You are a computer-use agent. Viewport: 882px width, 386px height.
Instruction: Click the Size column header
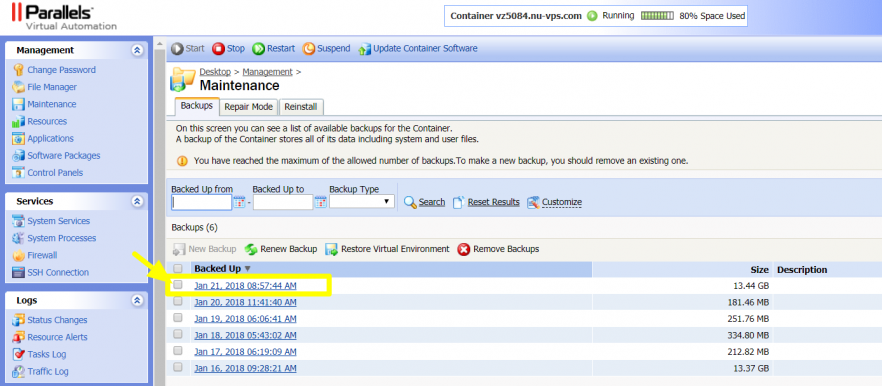[759, 270]
